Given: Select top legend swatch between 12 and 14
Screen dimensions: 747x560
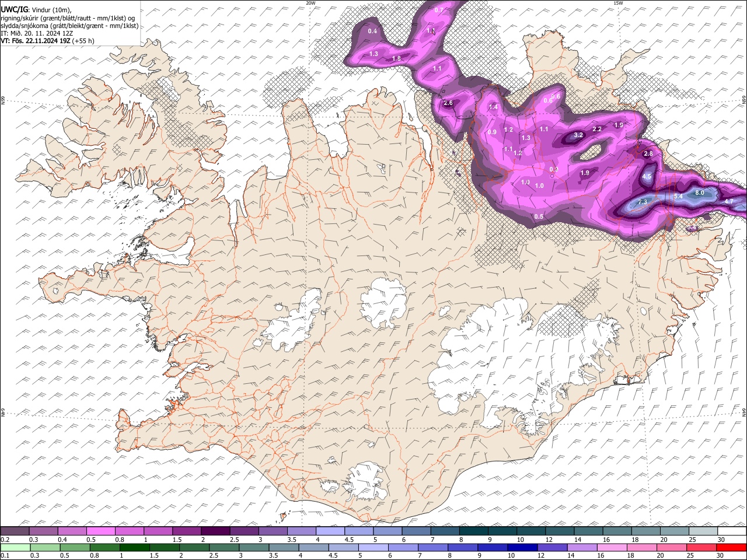Looking at the screenshot, I should (x=558, y=531).
